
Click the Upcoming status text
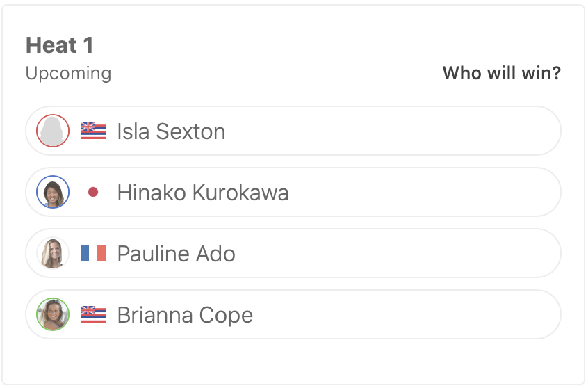click(68, 73)
